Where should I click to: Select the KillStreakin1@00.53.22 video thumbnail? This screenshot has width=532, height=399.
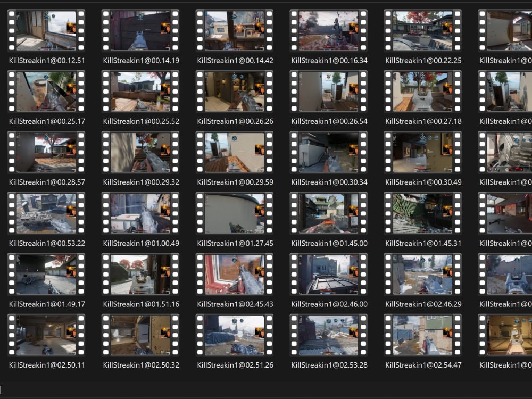(x=46, y=213)
